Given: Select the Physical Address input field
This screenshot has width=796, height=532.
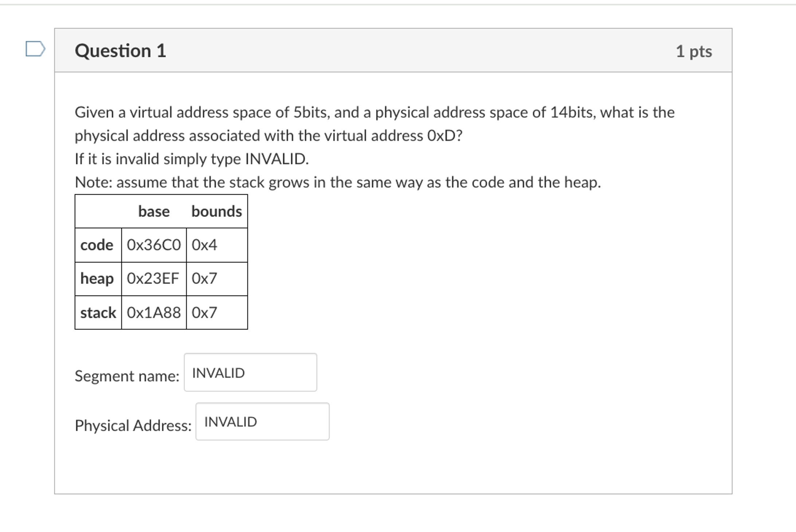Looking at the screenshot, I should (x=262, y=422).
